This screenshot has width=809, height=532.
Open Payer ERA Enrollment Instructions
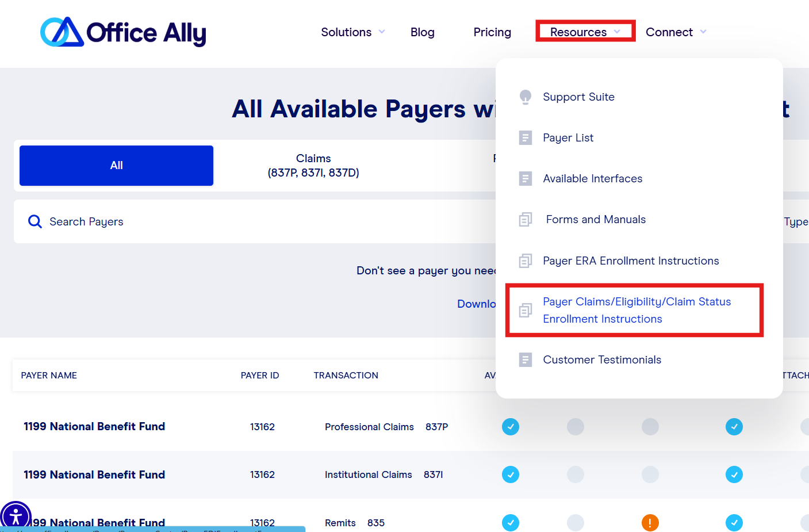[x=631, y=261]
